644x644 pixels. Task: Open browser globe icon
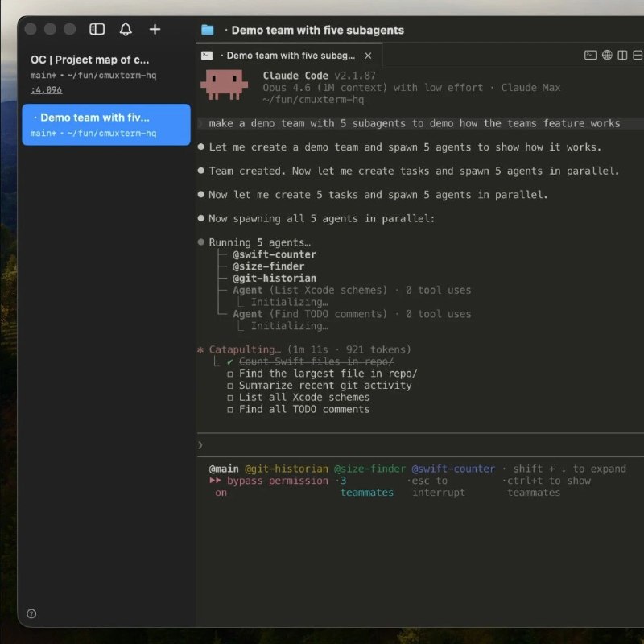point(607,55)
